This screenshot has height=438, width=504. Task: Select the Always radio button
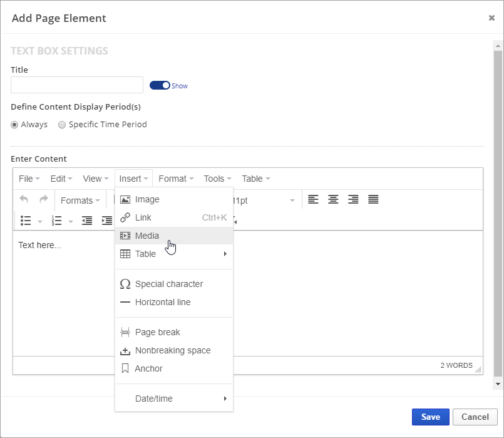tap(14, 125)
